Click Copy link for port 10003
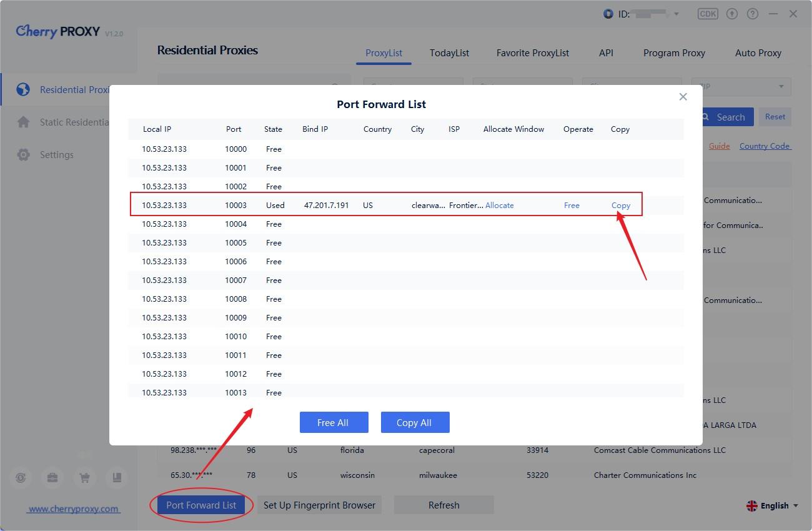 [620, 206]
